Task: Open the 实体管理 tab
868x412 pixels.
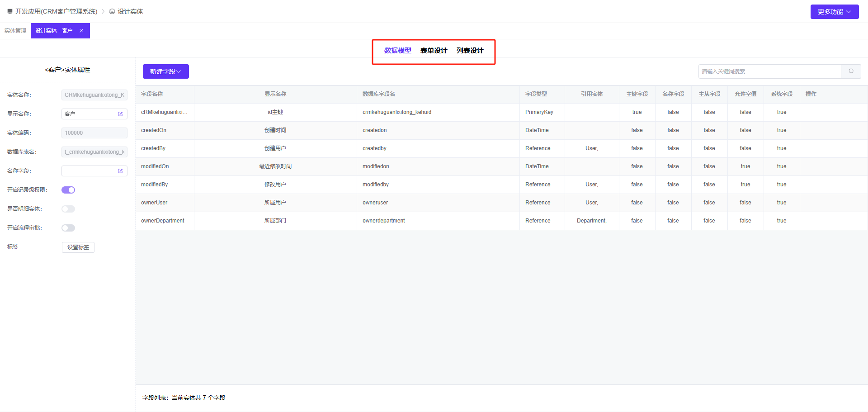Action: click(15, 31)
